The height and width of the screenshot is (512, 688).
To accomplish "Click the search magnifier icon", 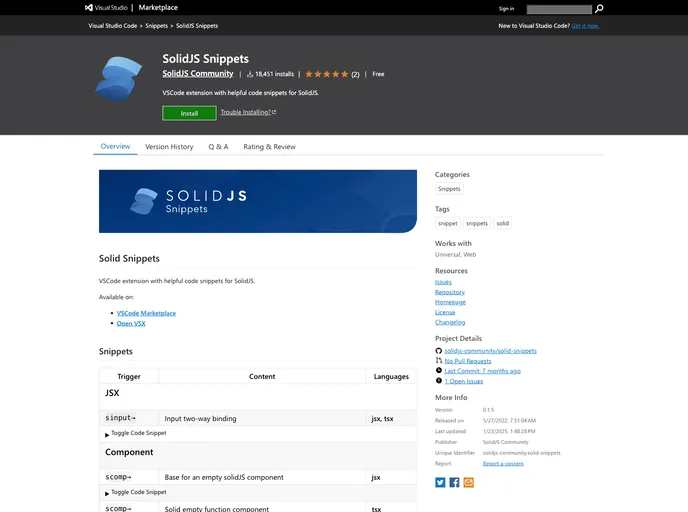I will tap(599, 9).
